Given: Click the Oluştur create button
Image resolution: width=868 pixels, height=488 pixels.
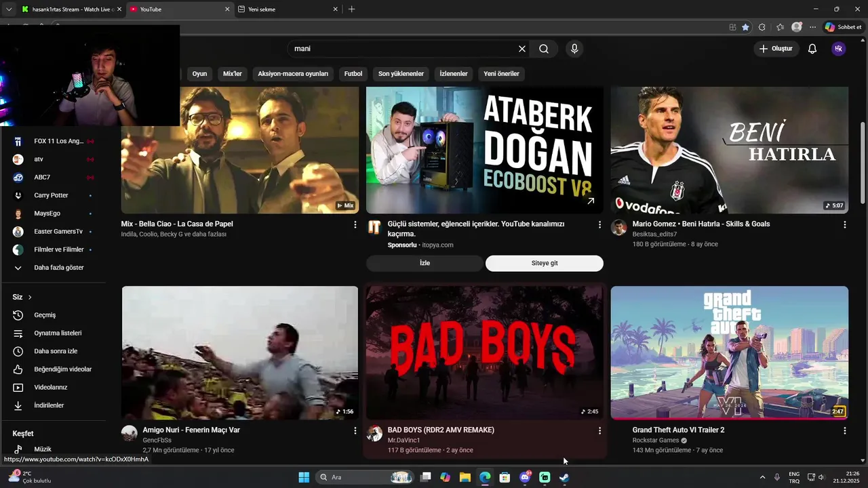Looking at the screenshot, I should click(x=776, y=49).
